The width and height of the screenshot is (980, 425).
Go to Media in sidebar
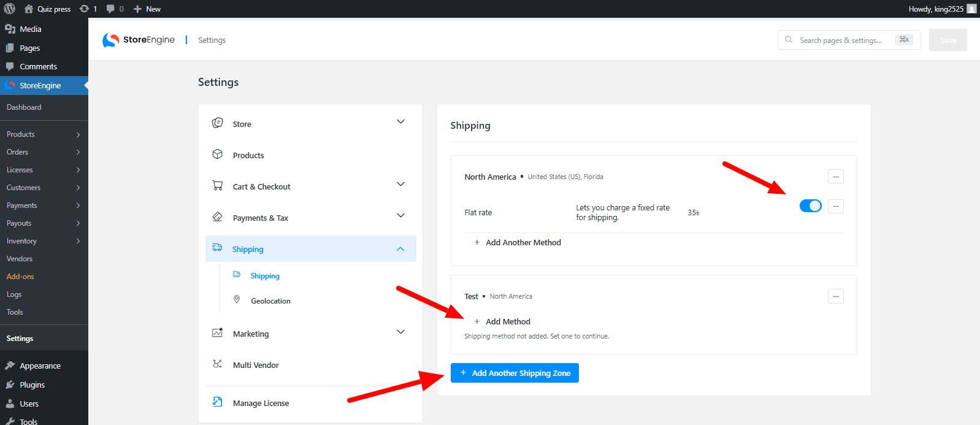(44, 29)
